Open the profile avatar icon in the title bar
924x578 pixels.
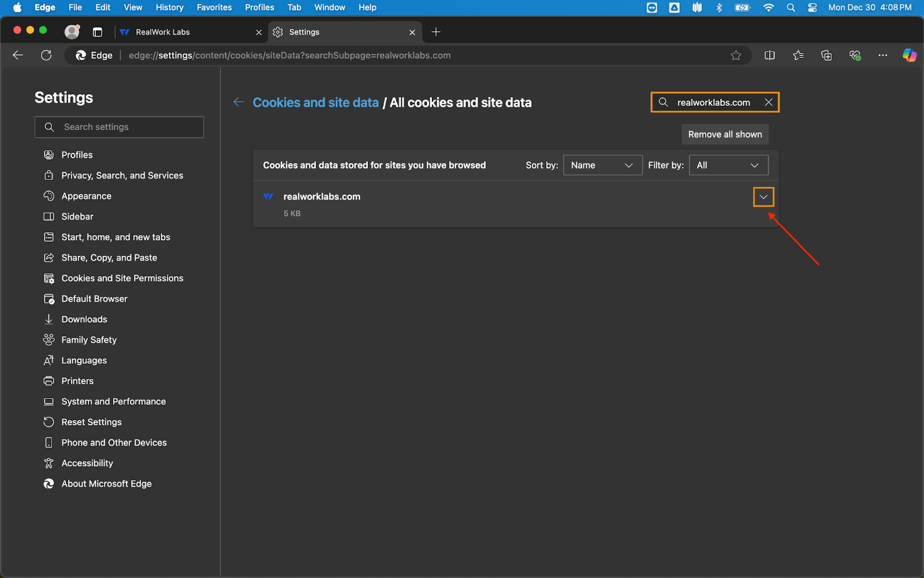(x=72, y=32)
